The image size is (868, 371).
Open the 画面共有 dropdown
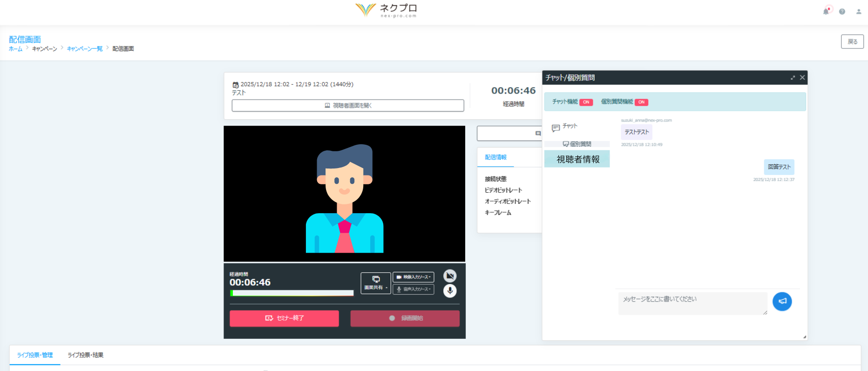coord(376,283)
